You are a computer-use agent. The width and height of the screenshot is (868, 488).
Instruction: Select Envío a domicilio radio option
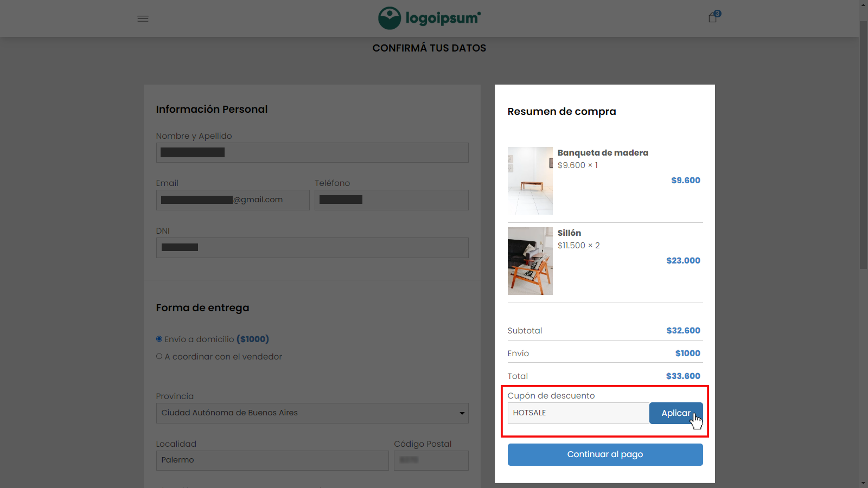click(x=159, y=339)
